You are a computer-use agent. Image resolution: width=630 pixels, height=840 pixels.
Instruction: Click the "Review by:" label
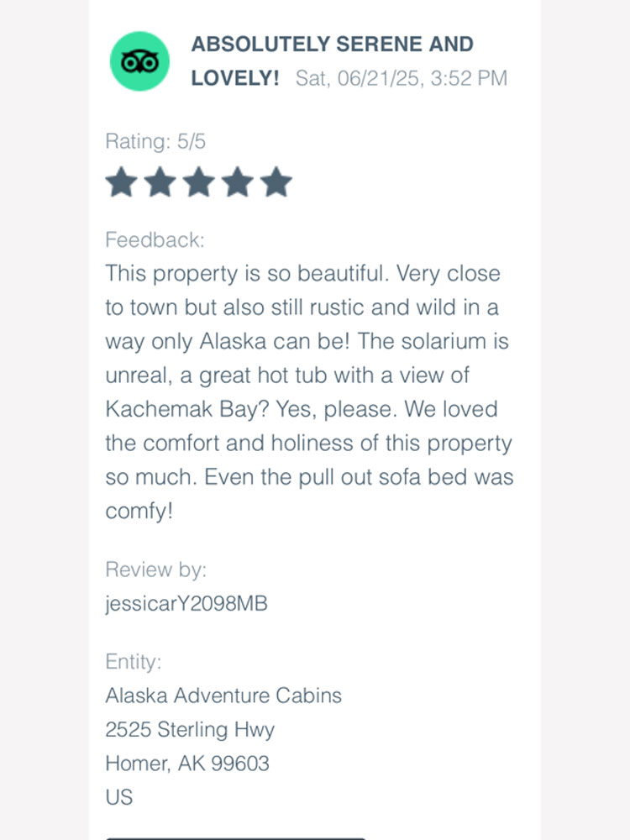tap(155, 570)
